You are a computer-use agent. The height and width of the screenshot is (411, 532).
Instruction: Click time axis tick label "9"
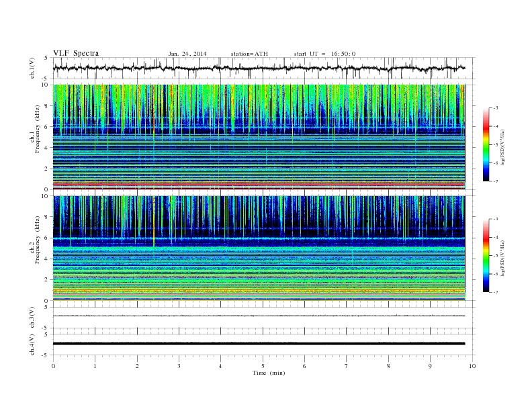pos(430,366)
